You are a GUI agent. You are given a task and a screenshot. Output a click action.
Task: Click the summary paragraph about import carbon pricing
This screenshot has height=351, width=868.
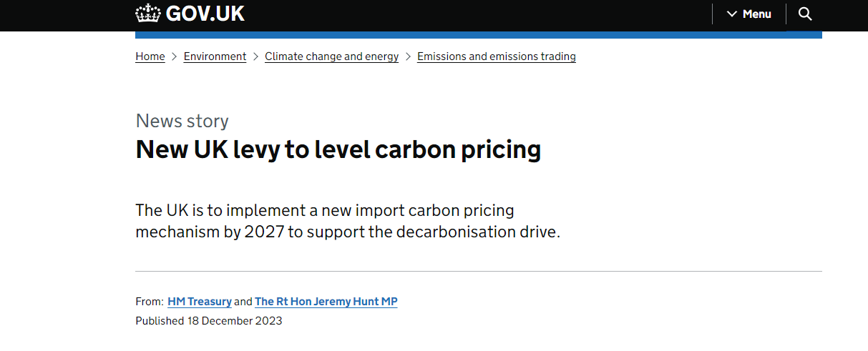pyautogui.click(x=347, y=222)
